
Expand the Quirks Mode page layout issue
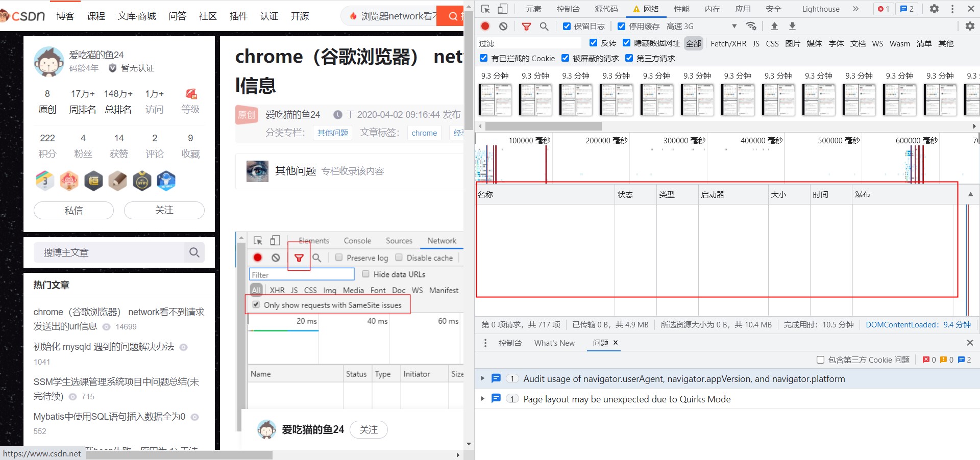482,399
